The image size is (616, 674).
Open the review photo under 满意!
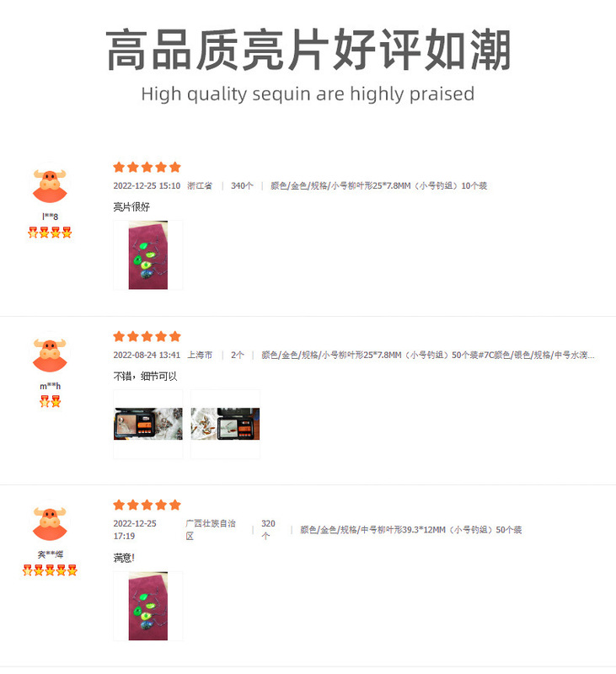pyautogui.click(x=147, y=606)
